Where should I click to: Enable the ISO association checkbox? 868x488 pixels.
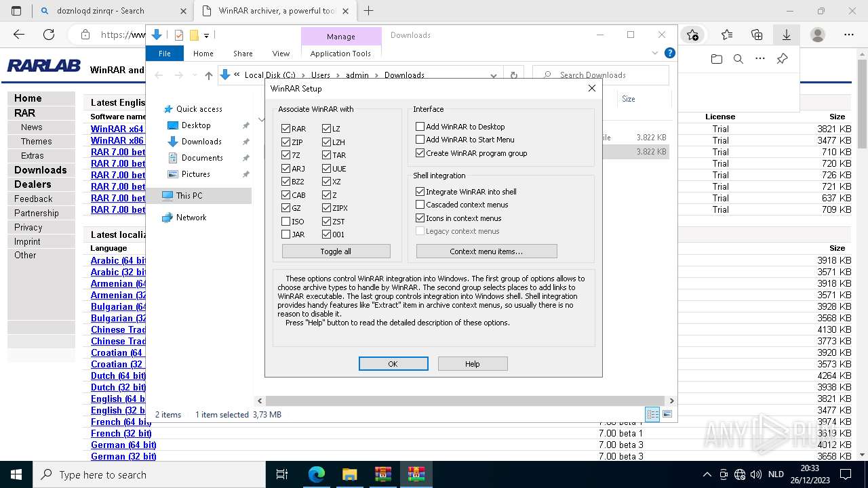tap(285, 222)
